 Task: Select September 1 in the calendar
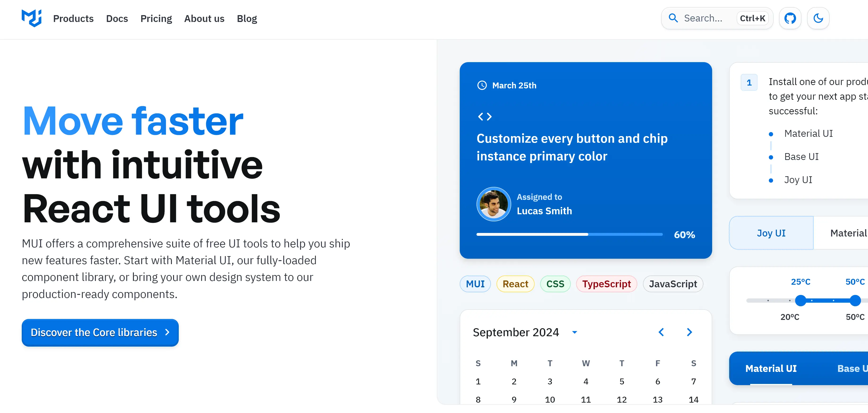tap(478, 381)
